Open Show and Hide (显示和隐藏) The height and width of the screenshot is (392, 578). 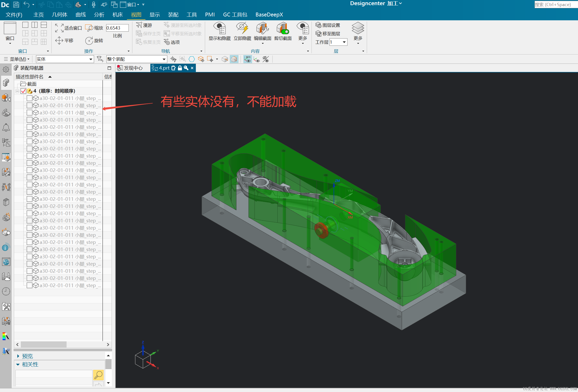[x=219, y=31]
